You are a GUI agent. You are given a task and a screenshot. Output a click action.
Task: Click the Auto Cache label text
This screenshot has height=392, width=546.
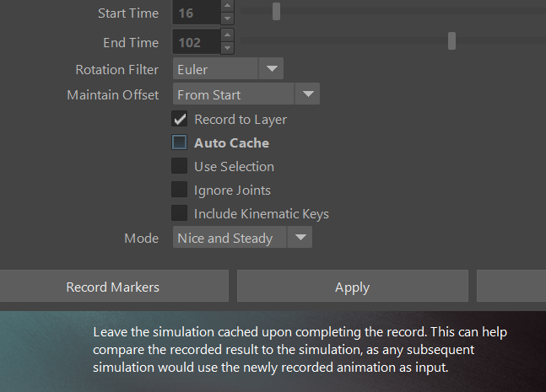(231, 143)
